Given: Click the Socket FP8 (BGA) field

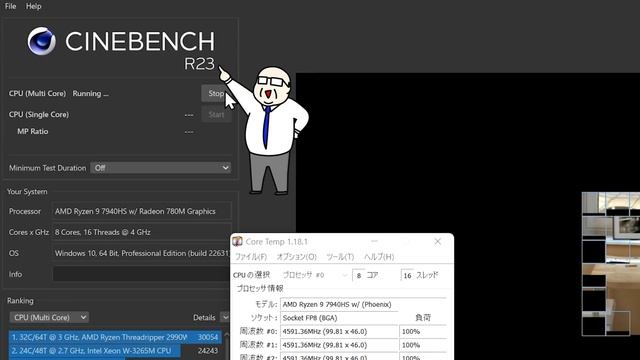Looking at the screenshot, I should click(339, 318).
